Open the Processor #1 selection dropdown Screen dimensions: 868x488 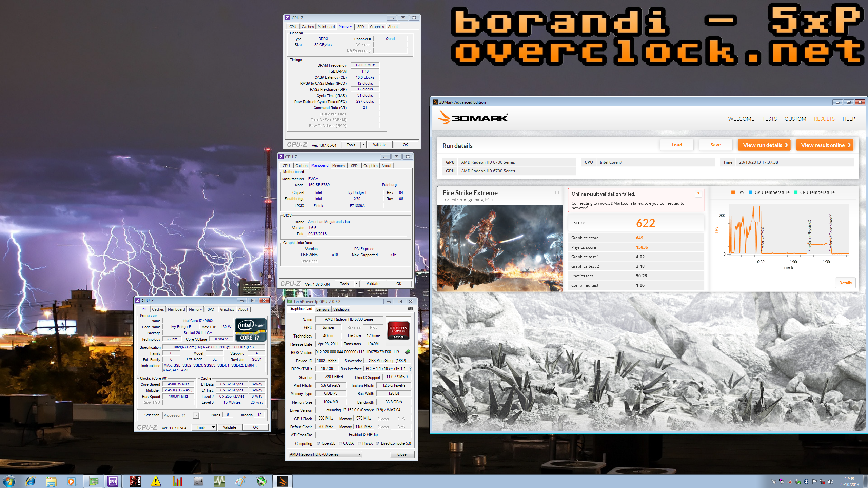181,415
